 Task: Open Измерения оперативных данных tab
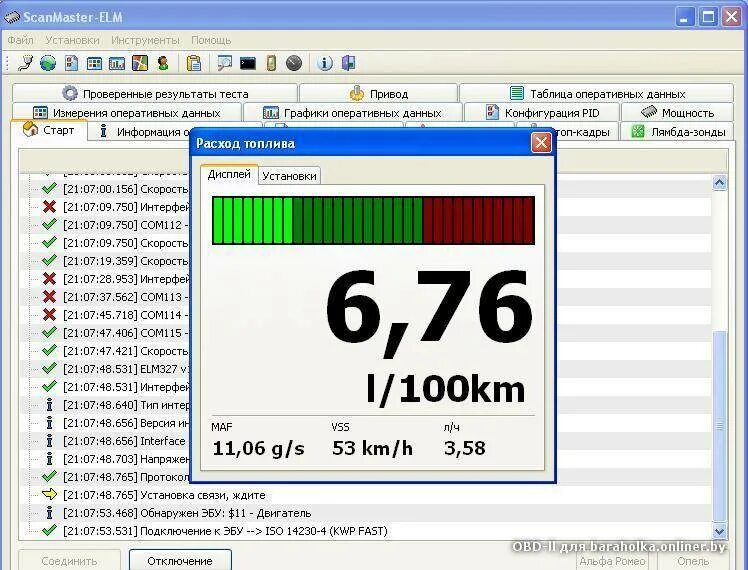(127, 113)
